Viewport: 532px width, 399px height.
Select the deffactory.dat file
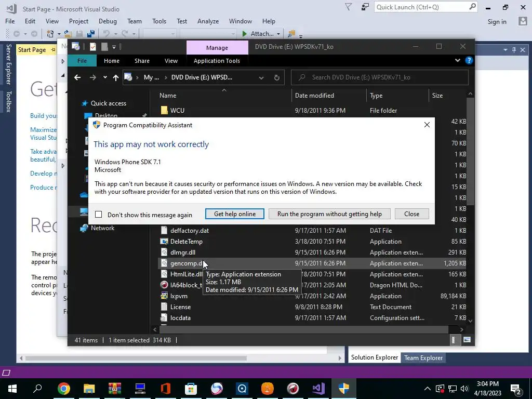(189, 230)
